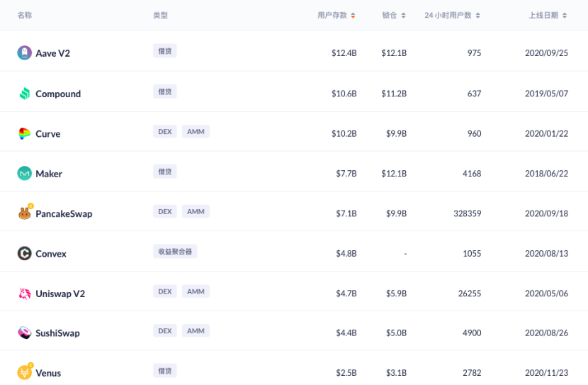Click the PancakeSwap bunny icon
Viewport: 588px width, 385px height.
pos(25,213)
